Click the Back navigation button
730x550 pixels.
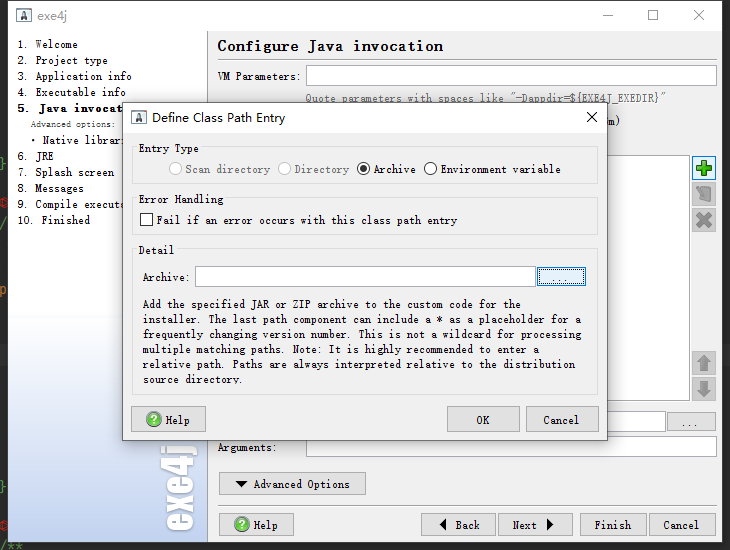coord(458,525)
